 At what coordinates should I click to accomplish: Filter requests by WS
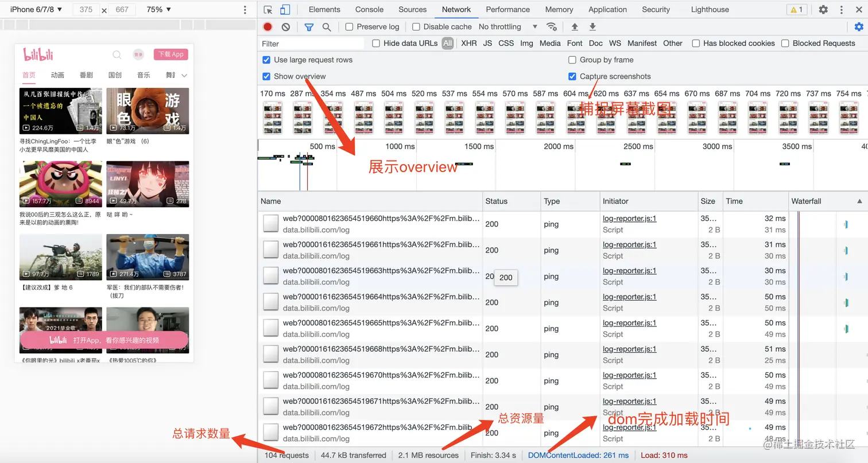click(x=615, y=43)
